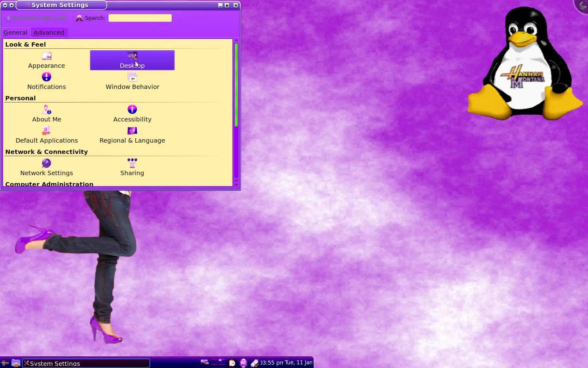
Task: Open the Hannah Montana application launcher menu
Action: pyautogui.click(x=5, y=363)
